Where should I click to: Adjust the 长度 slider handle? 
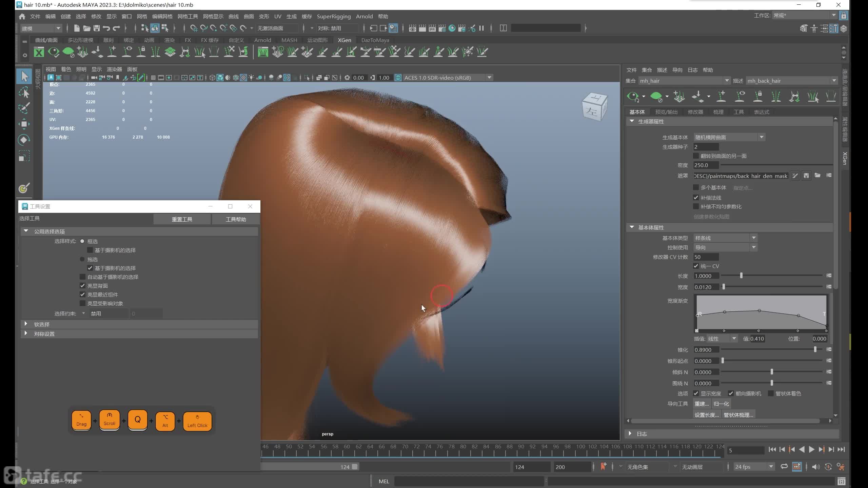[741, 276]
